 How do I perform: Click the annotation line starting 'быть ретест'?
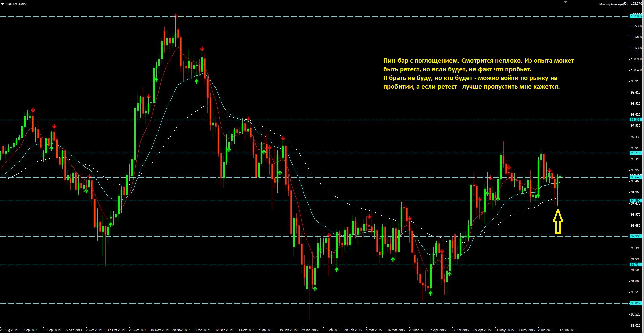point(457,69)
